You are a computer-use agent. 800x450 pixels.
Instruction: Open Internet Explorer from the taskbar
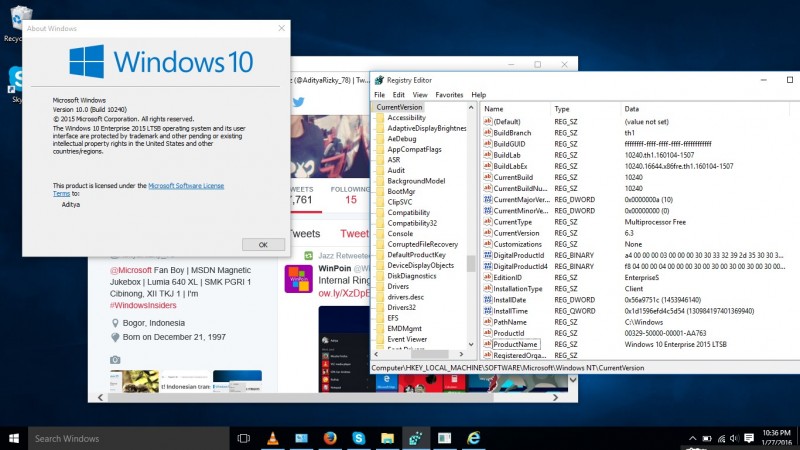coord(473,438)
